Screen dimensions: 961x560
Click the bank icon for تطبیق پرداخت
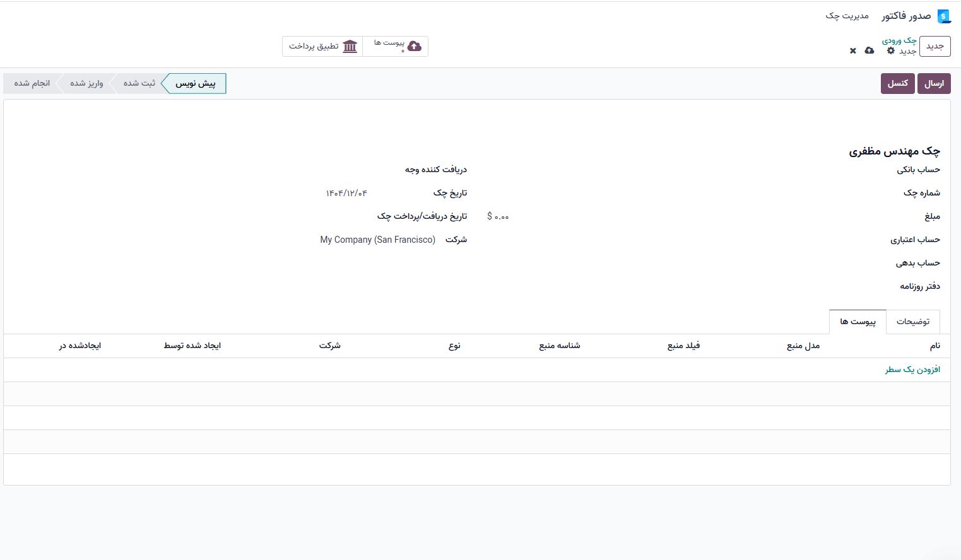[350, 46]
